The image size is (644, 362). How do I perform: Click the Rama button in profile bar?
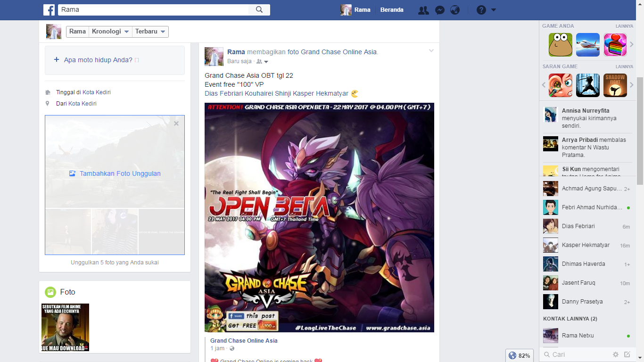[x=78, y=32]
